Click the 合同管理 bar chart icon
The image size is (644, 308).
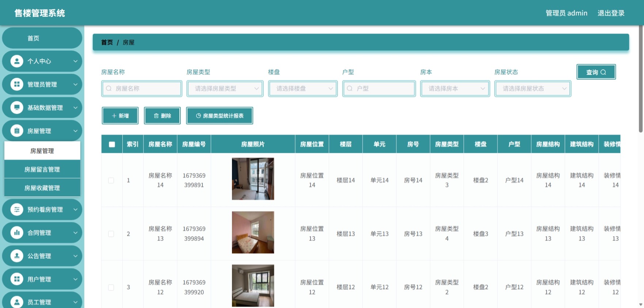[x=17, y=232]
